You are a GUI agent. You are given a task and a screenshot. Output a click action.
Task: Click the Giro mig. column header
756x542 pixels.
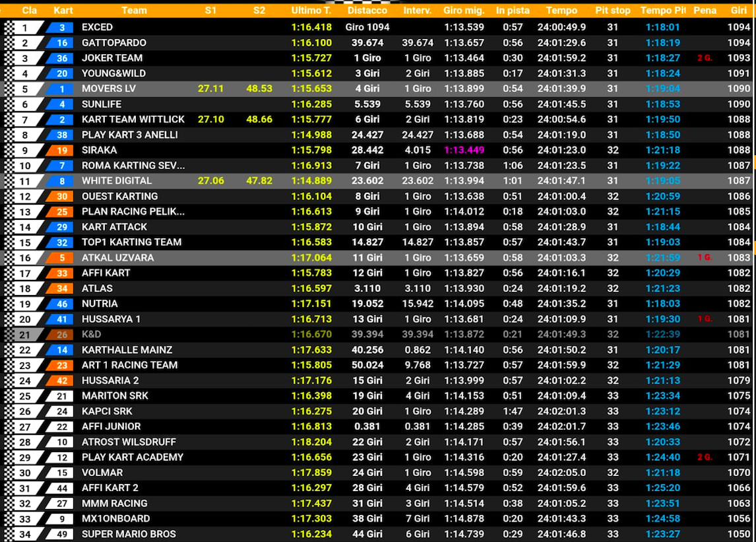pos(463,11)
